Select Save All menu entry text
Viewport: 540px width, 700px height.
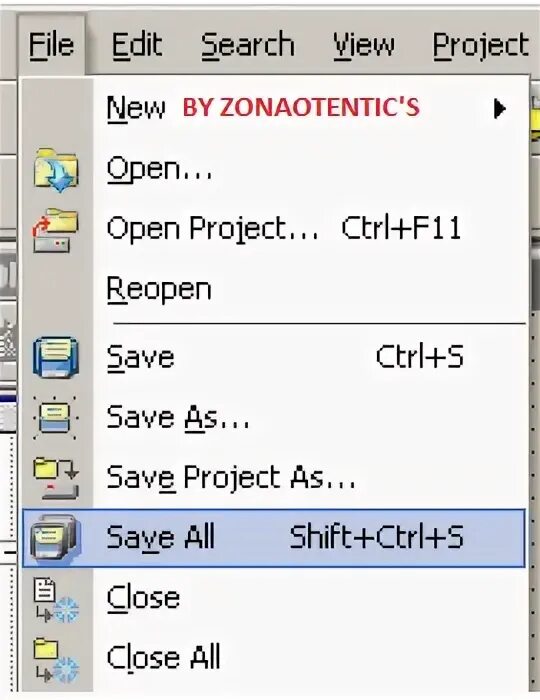[161, 537]
